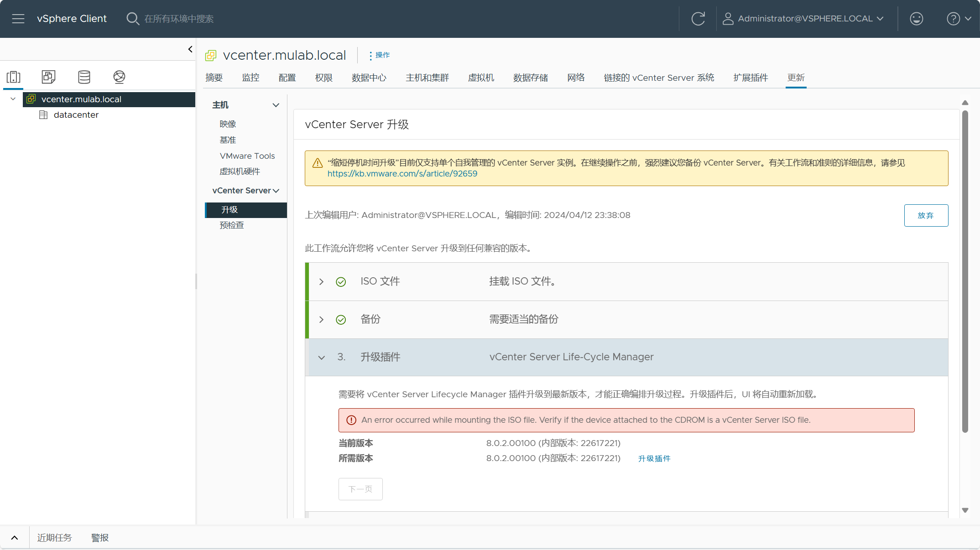
Task: Click the vertical scrollbar thumb
Action: [x=965, y=271]
